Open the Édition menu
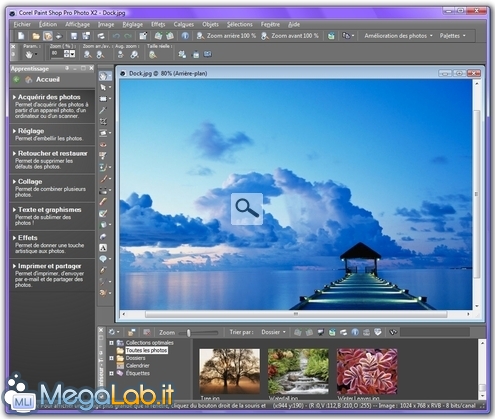 (48, 24)
